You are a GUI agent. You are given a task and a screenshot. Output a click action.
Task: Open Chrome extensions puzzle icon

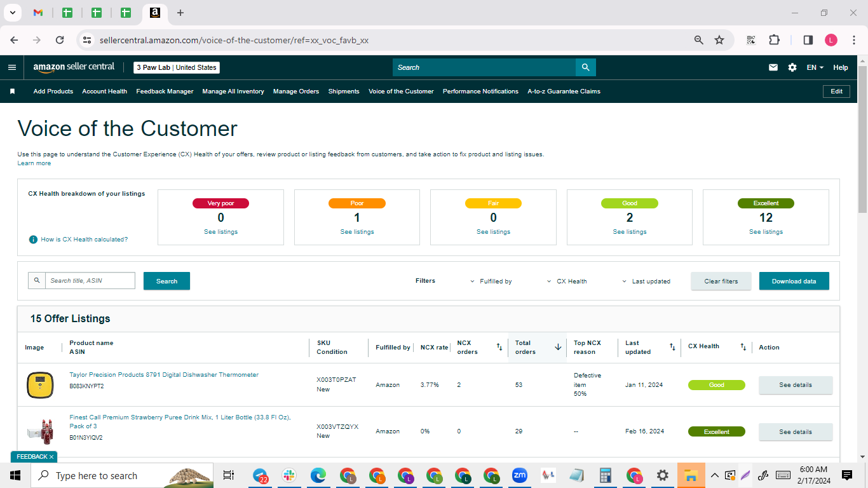[x=774, y=40]
